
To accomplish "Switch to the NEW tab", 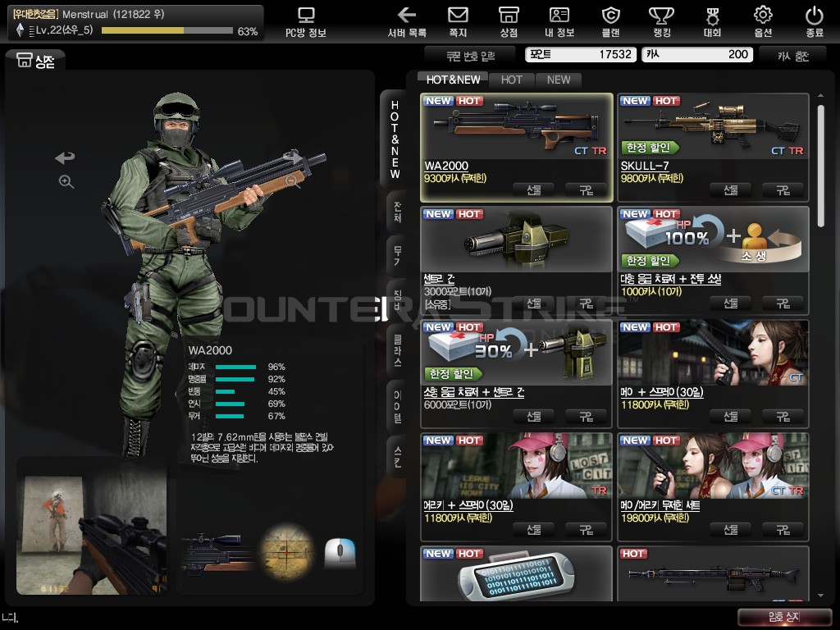I will click(x=559, y=80).
